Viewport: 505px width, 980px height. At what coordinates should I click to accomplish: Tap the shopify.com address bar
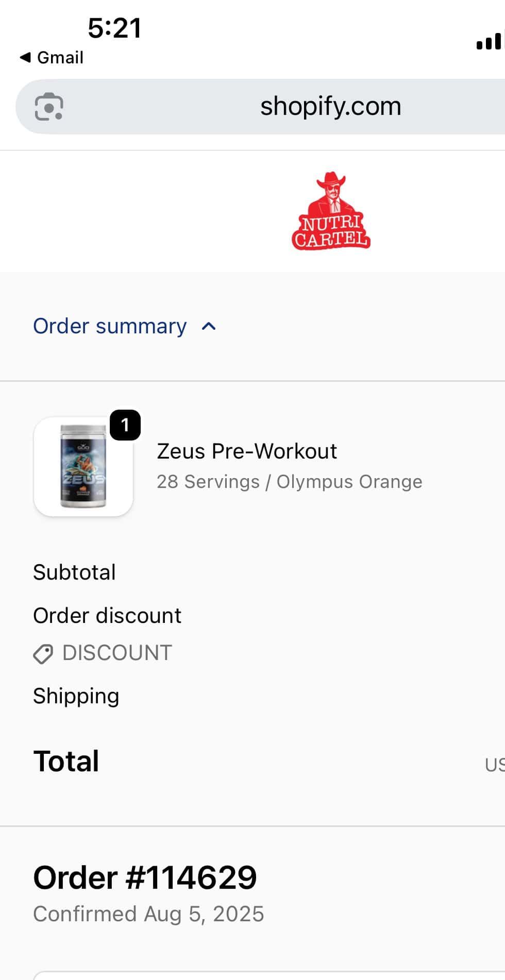coord(330,107)
